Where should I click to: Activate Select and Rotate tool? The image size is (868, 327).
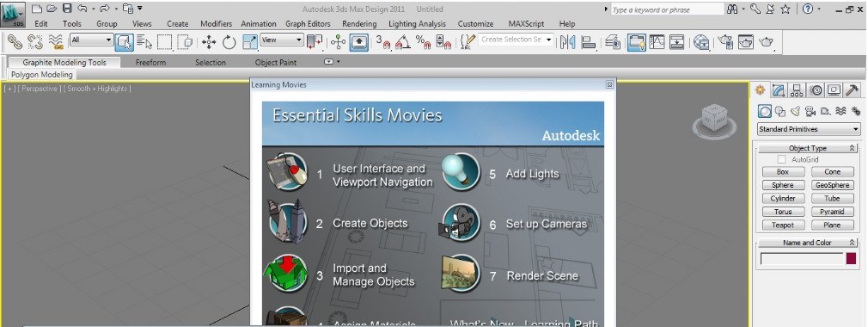coord(229,42)
